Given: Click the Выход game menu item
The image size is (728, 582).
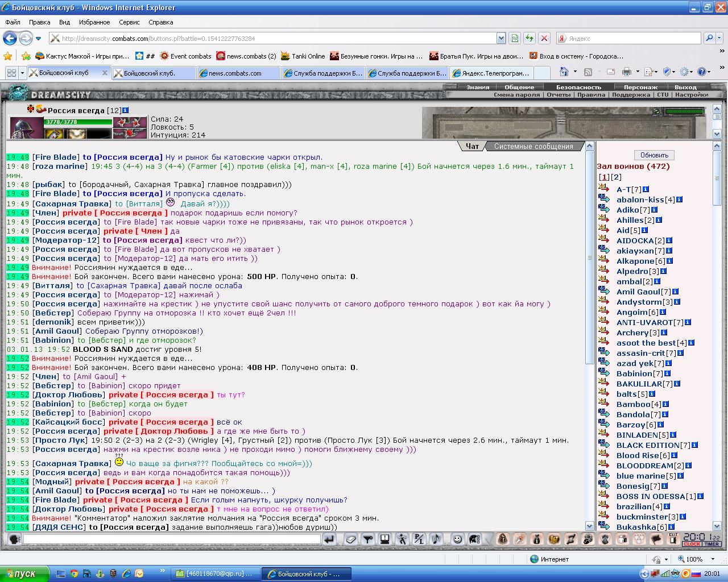Looking at the screenshot, I should (685, 88).
